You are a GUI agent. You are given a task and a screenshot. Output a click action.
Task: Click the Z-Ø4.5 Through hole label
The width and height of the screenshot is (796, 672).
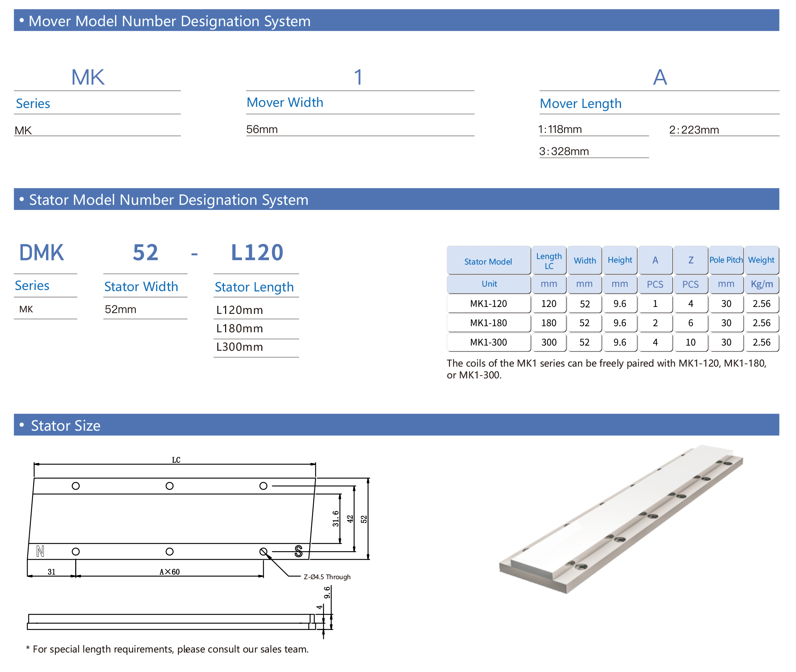point(327,577)
